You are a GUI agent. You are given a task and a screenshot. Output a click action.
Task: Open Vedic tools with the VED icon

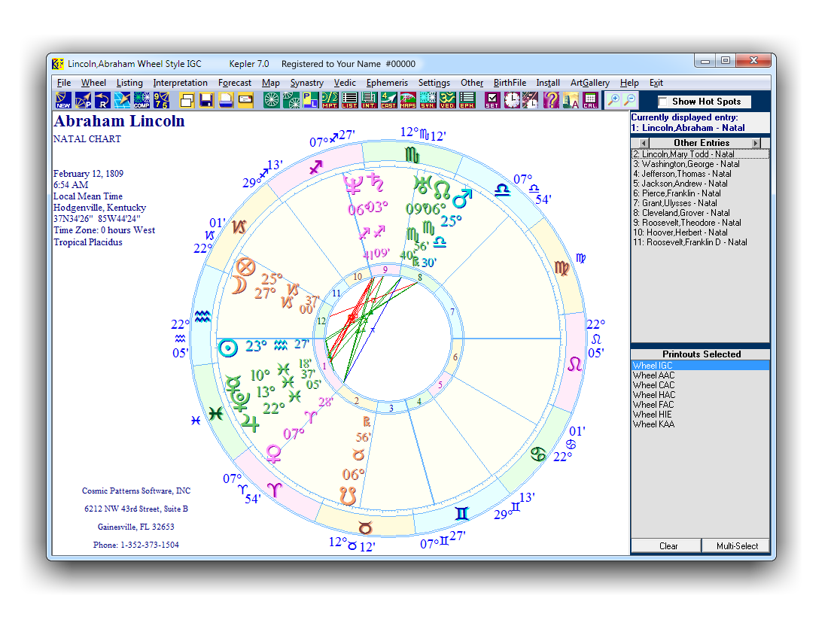446,99
